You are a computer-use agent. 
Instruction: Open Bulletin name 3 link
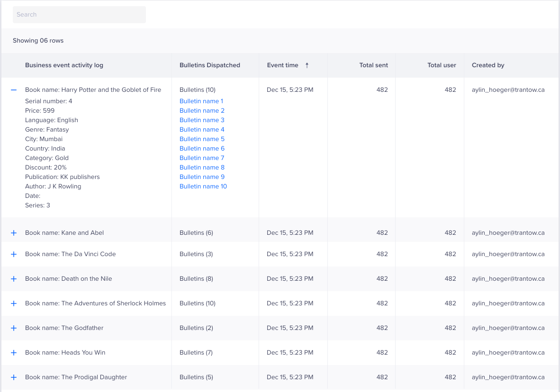202,120
